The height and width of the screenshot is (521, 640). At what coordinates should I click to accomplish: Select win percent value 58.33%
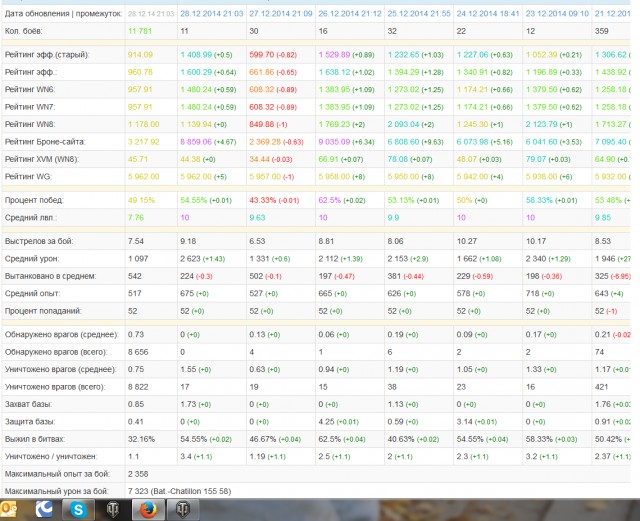(539, 200)
